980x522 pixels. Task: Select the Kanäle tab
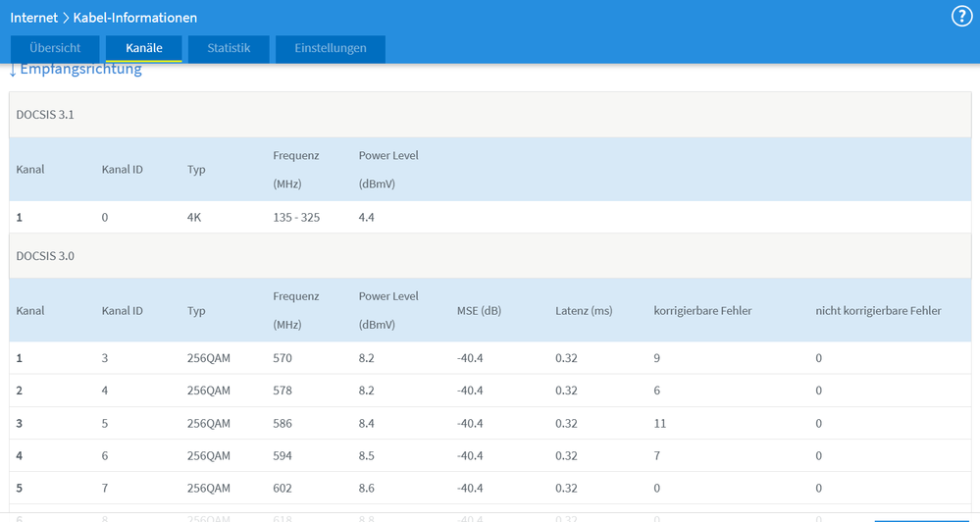click(143, 48)
